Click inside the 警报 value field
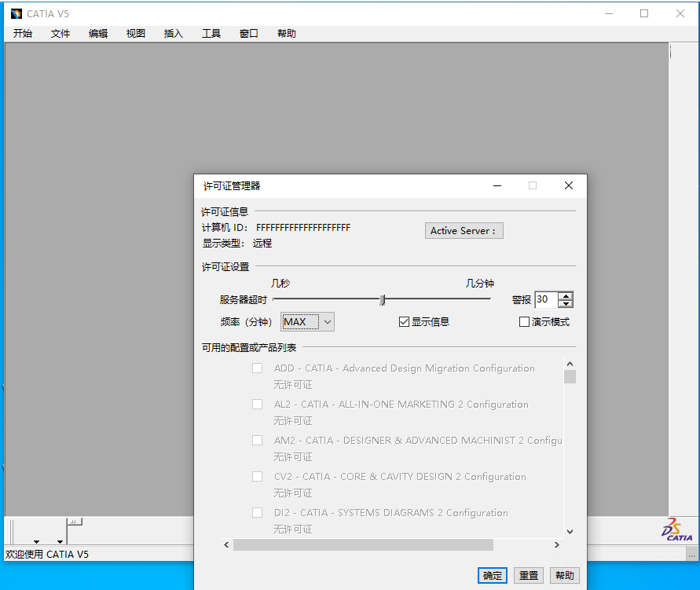Image resolution: width=700 pixels, height=590 pixels. coord(546,299)
